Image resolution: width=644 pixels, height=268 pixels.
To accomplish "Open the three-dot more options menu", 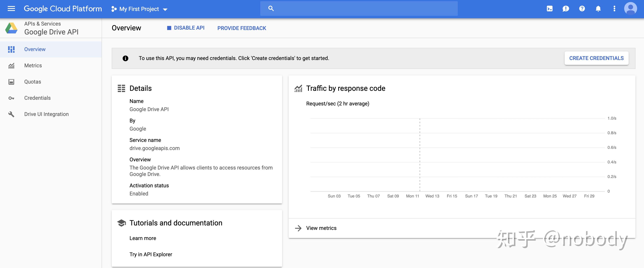I will coord(614,9).
